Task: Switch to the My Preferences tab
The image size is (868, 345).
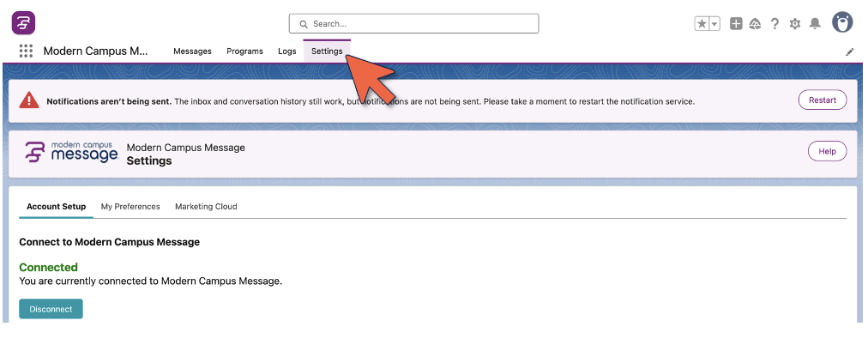Action: click(130, 207)
